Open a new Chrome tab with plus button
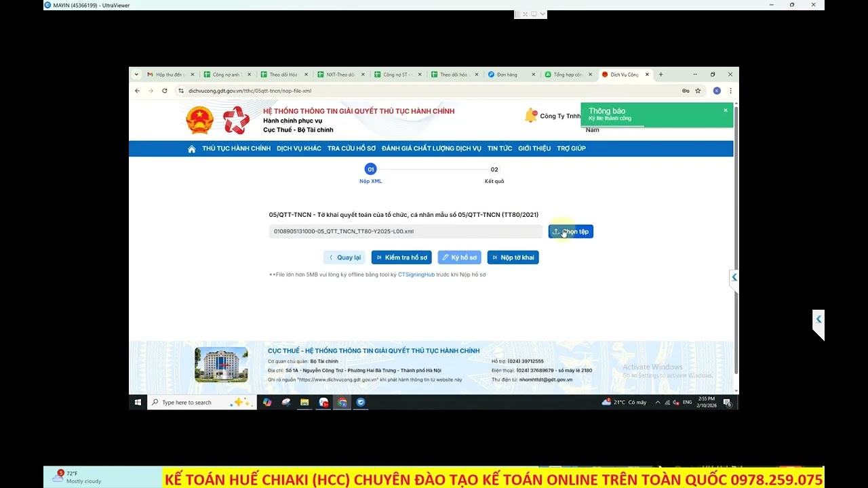 (x=661, y=75)
